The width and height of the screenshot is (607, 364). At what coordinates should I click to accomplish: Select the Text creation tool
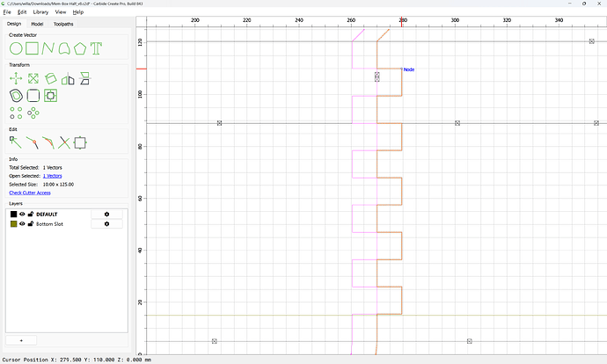(x=96, y=48)
